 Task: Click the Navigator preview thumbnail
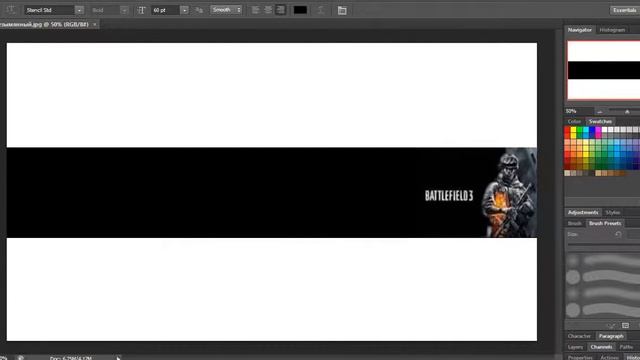point(603,71)
